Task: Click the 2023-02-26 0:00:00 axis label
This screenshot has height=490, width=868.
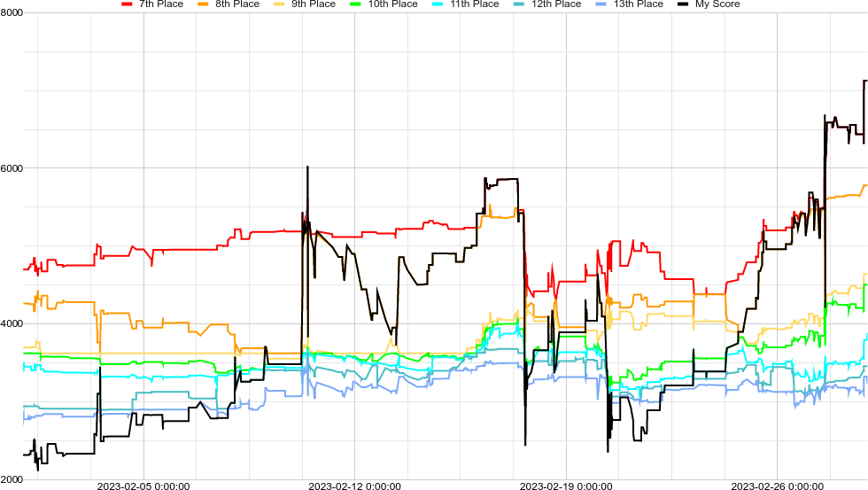Action: click(x=778, y=486)
